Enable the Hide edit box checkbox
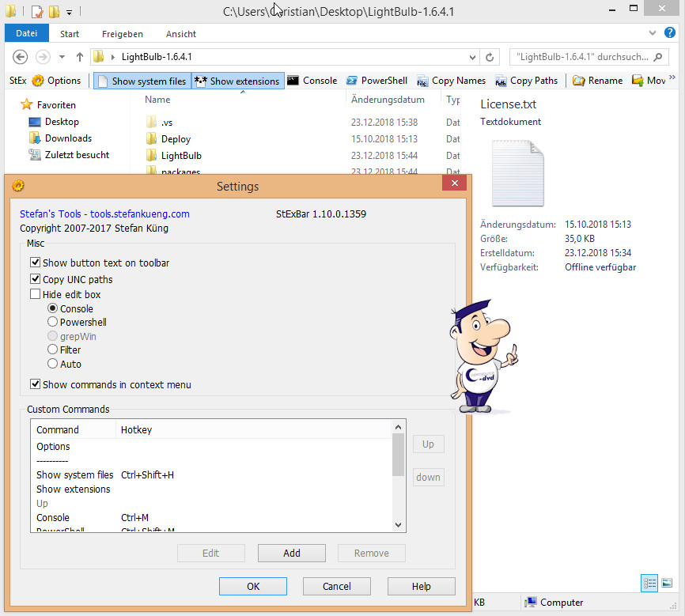Viewport: 685px width, 616px height. pos(35,294)
